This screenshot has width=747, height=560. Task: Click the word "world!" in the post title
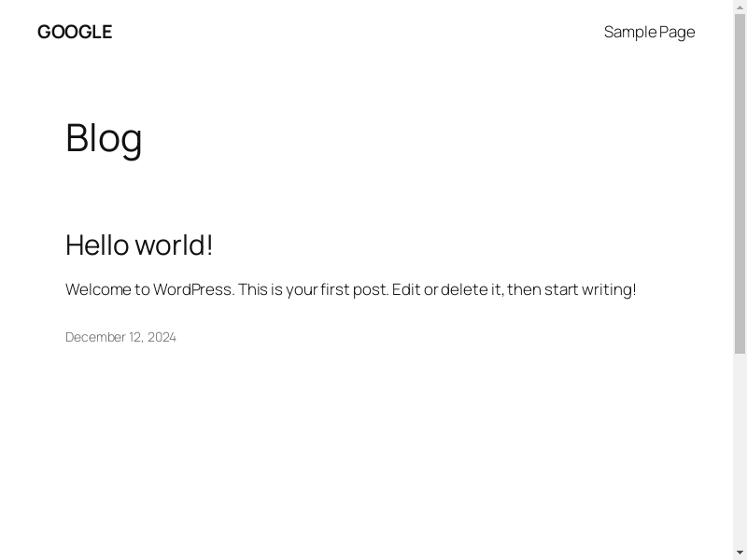click(x=175, y=245)
